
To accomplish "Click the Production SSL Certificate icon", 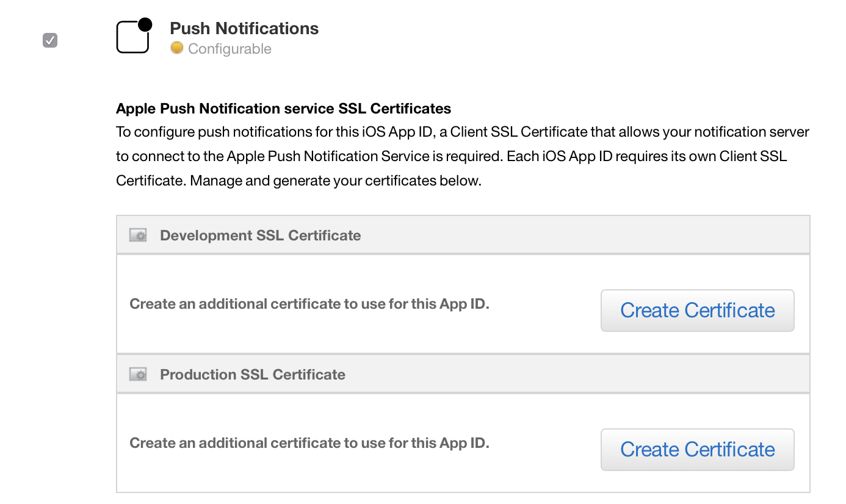I will pyautogui.click(x=138, y=375).
